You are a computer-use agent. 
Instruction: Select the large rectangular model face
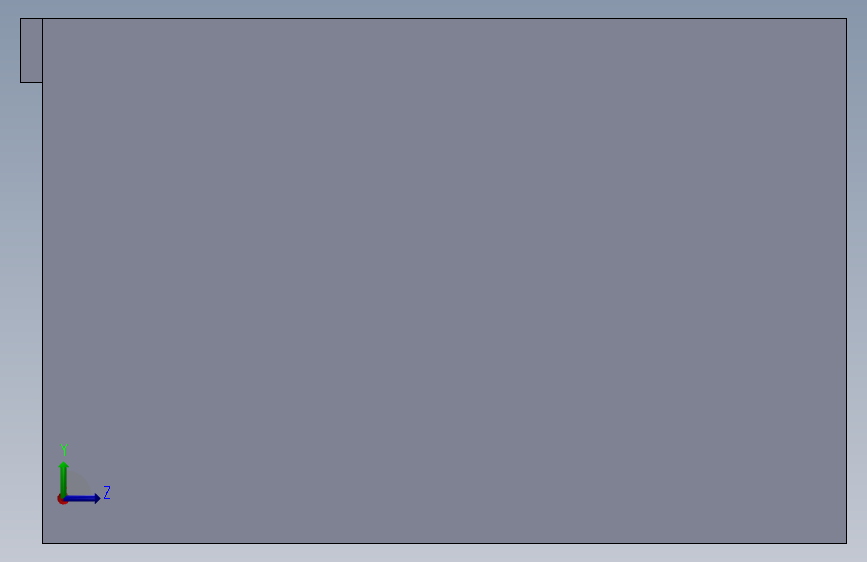pos(445,281)
